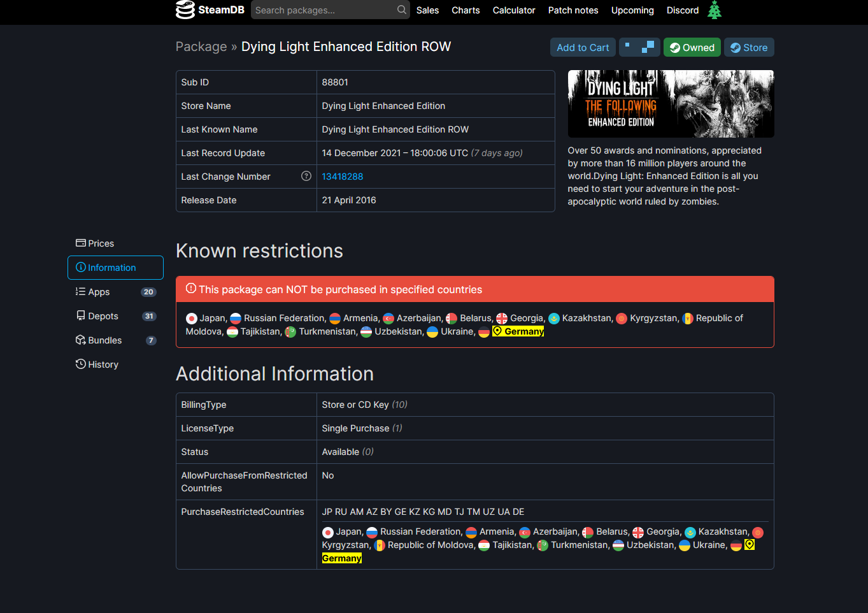The height and width of the screenshot is (613, 868).
Task: Click the Russian Federation flag in Known restrictions
Action: coord(236,319)
